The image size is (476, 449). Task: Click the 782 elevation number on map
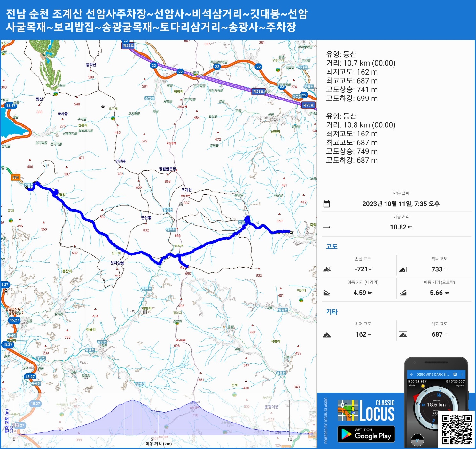120,174
